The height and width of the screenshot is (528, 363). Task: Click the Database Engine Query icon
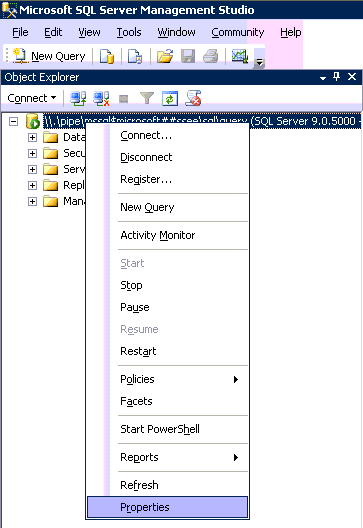coord(107,56)
